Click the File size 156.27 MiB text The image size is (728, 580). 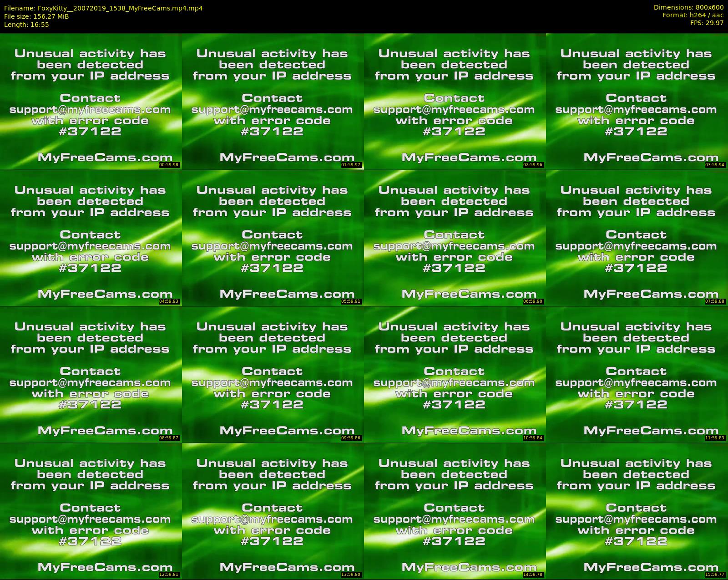36,16
